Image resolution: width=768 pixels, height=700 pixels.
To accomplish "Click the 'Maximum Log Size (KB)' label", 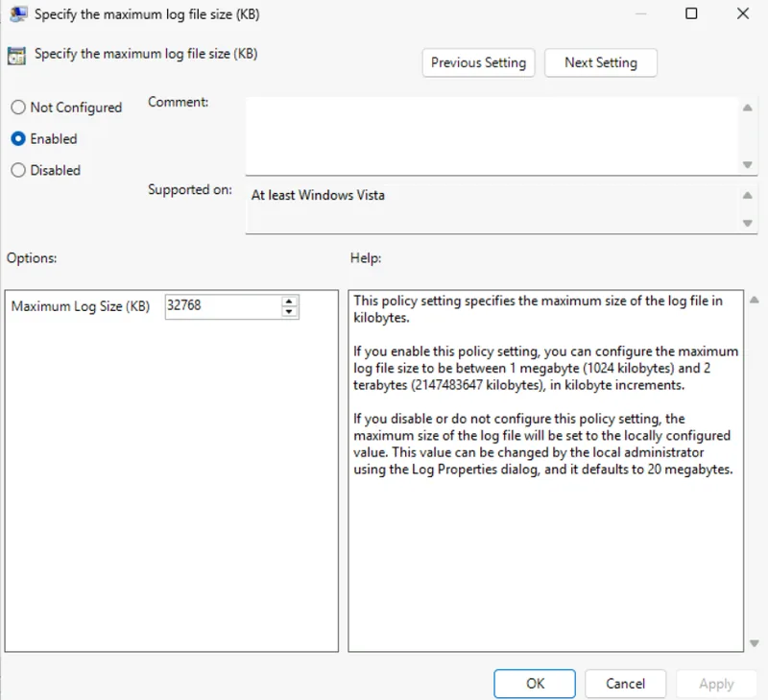I will [x=81, y=306].
